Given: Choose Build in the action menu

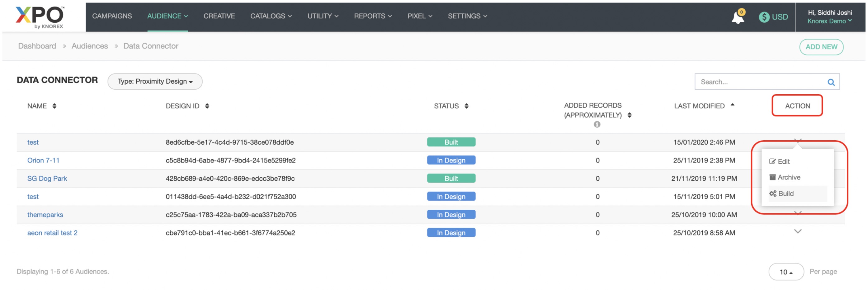Looking at the screenshot, I should pyautogui.click(x=785, y=194).
